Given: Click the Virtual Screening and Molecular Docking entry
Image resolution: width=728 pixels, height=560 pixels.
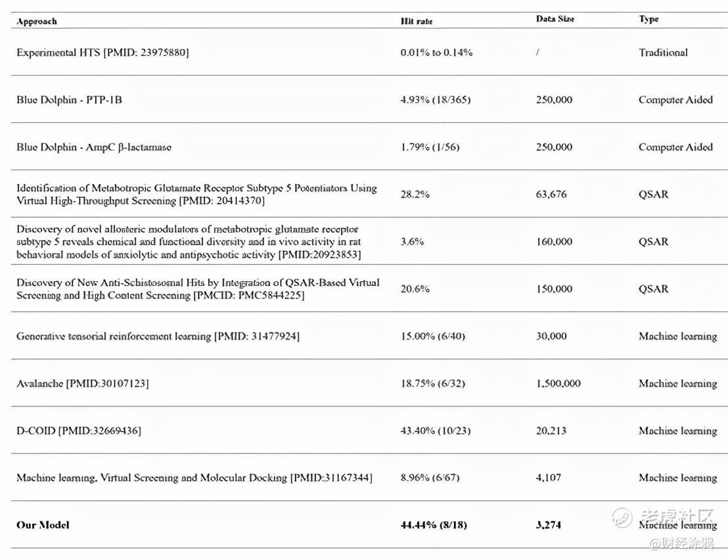Looking at the screenshot, I should tap(194, 478).
